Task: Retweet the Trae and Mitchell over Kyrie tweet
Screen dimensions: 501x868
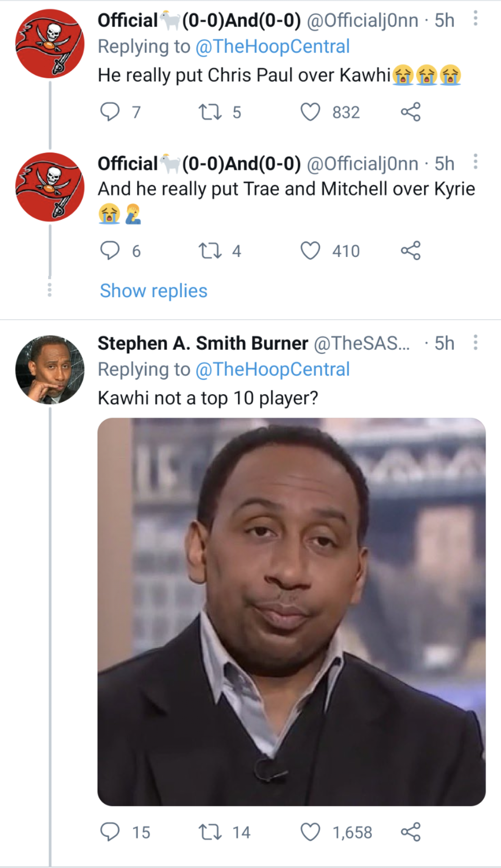Action: 210,250
